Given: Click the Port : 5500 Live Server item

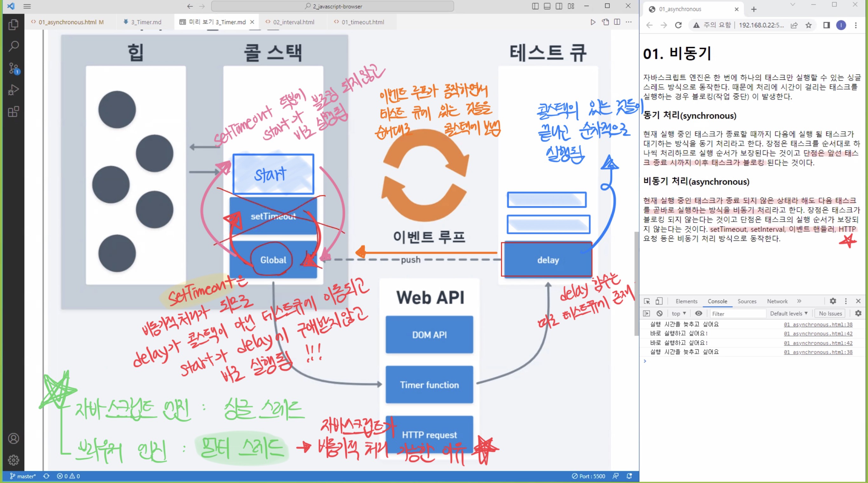Looking at the screenshot, I should click(x=588, y=476).
